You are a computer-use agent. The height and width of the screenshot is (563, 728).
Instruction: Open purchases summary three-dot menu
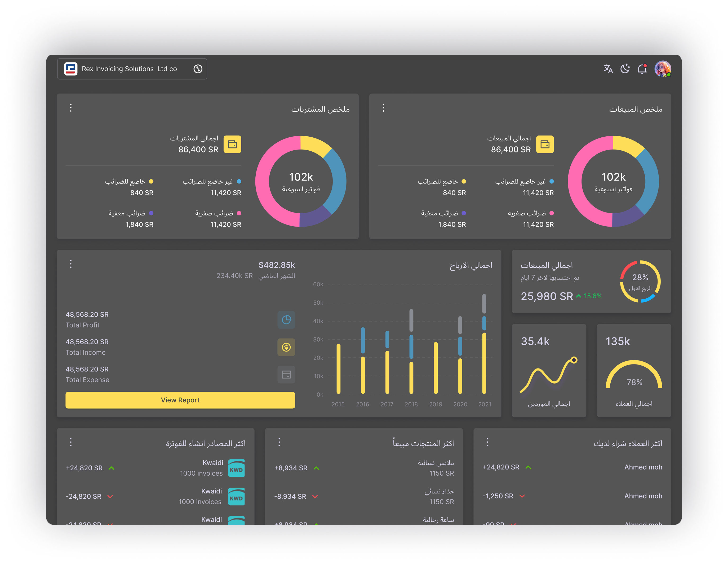tap(71, 108)
